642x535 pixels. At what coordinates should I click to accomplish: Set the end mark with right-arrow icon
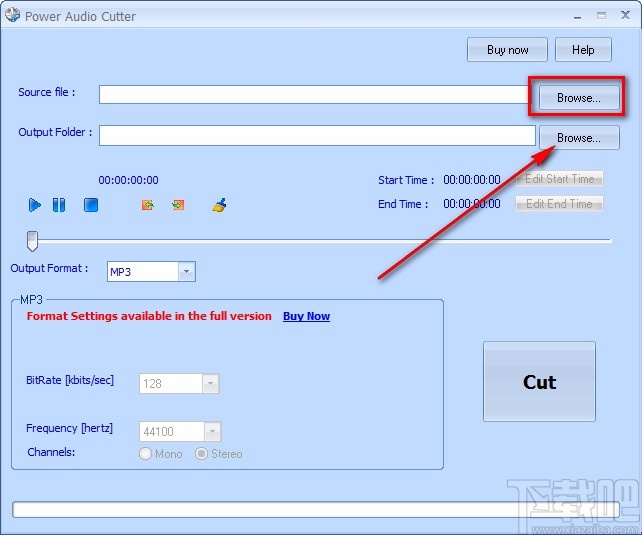pos(178,205)
